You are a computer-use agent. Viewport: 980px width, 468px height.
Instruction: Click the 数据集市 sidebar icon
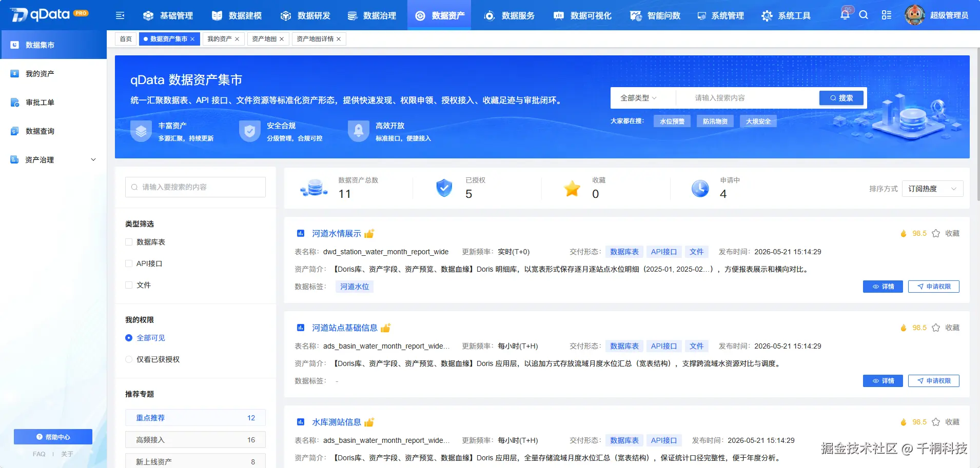[x=15, y=45]
